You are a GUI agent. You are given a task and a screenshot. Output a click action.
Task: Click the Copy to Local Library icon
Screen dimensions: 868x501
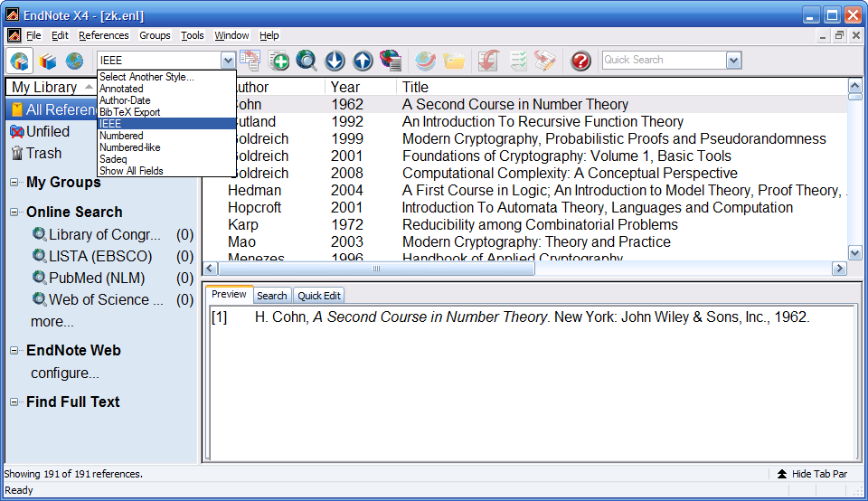(x=250, y=61)
